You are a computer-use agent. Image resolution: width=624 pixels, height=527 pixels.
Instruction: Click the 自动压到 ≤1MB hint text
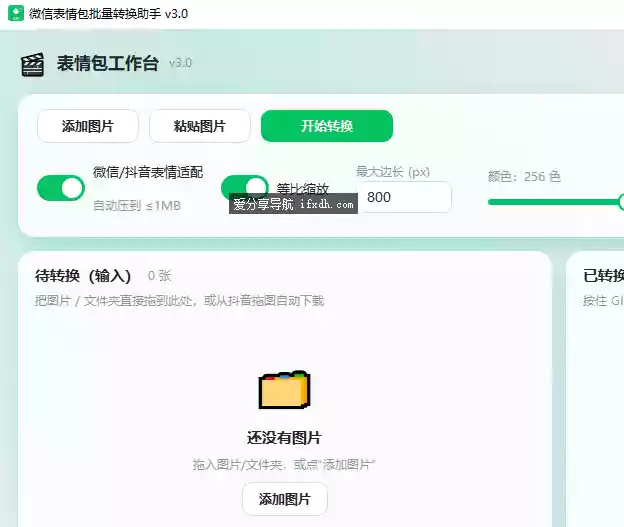tap(137, 206)
